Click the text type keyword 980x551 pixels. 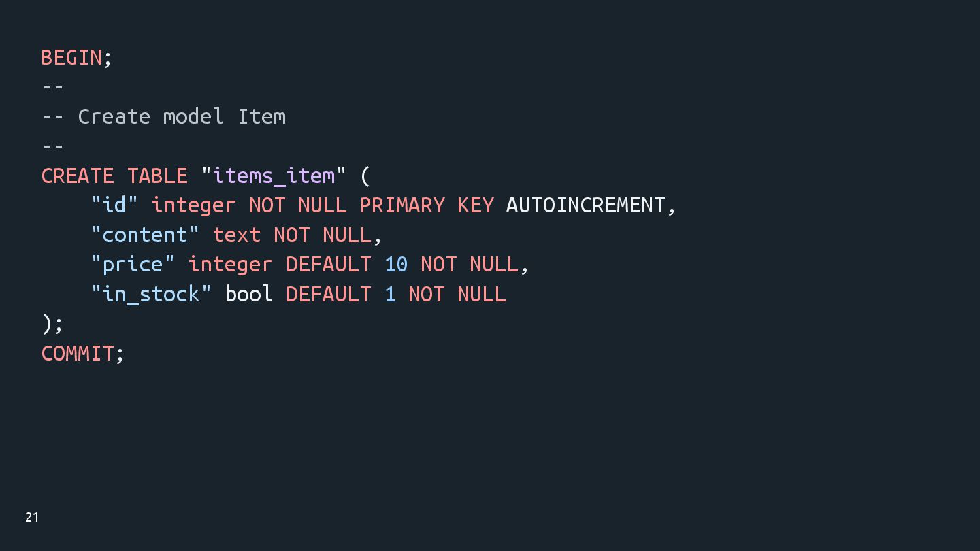click(x=237, y=235)
